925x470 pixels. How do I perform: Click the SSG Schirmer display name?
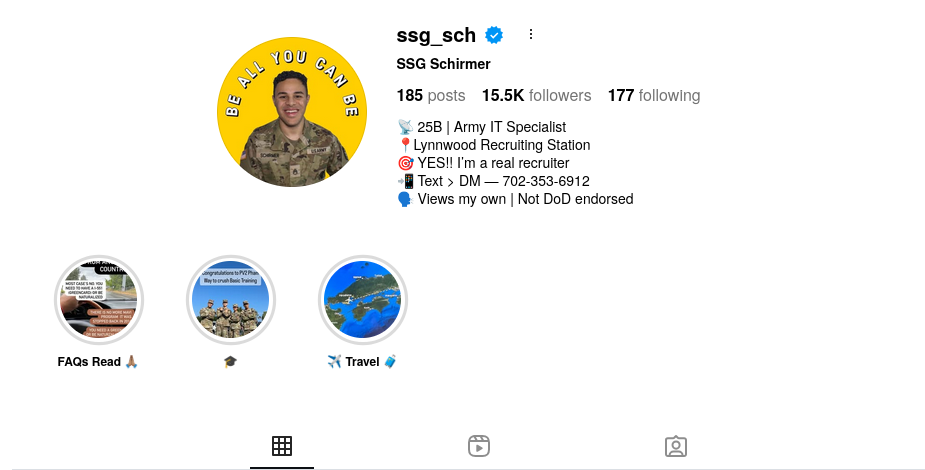click(x=444, y=64)
